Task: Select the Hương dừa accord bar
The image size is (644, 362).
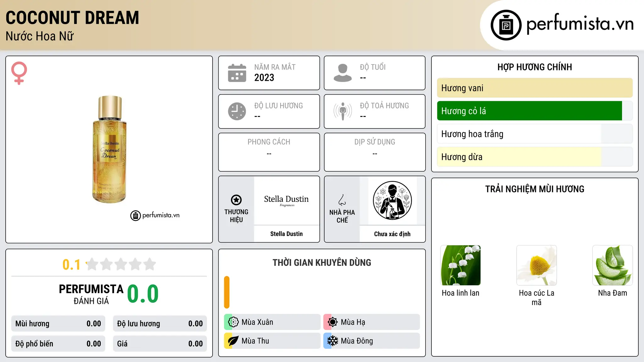Action: pos(535,157)
